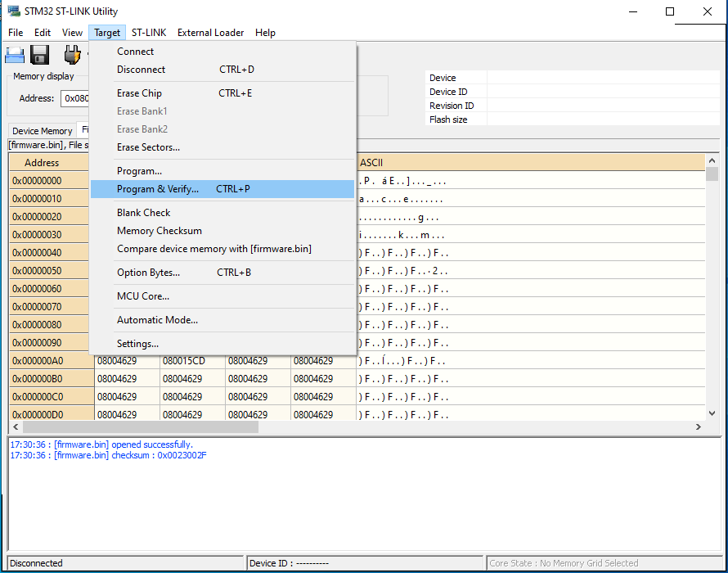Click the grid's vertical scrollbar up arrow
The width and height of the screenshot is (728, 573).
(712, 160)
